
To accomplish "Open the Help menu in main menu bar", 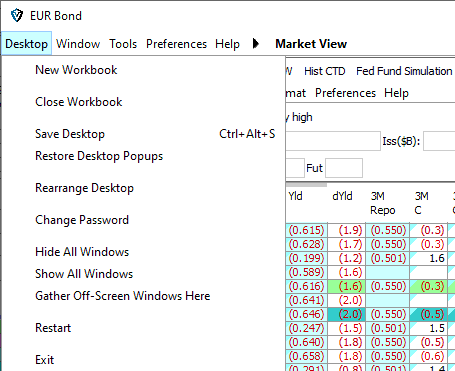I will coord(227,44).
